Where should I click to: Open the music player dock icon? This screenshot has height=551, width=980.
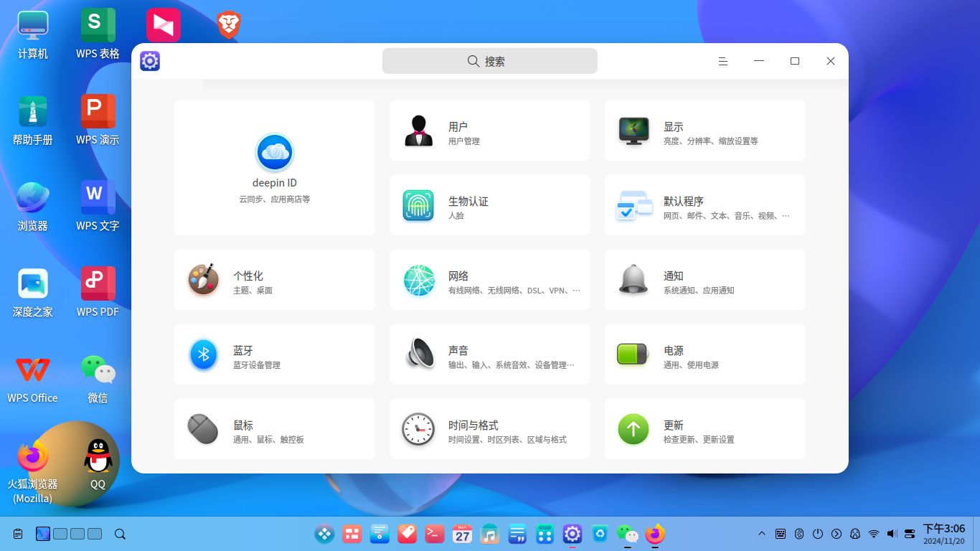[x=489, y=534]
